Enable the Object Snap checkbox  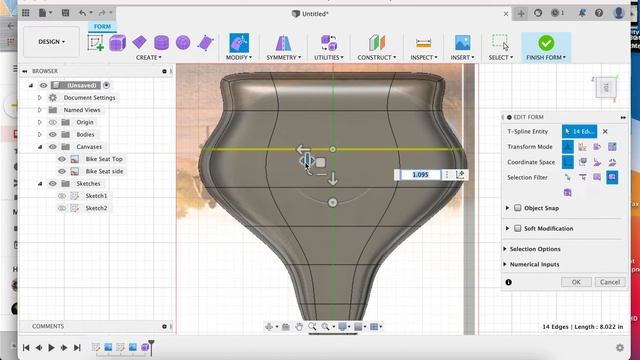point(518,208)
